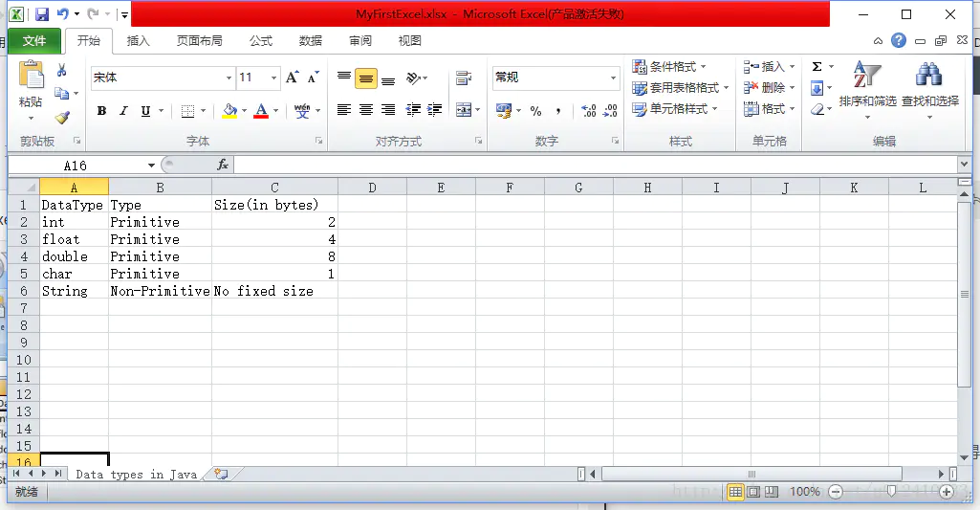Switch to Data (数据) tab
This screenshot has height=510, width=980.
point(310,41)
